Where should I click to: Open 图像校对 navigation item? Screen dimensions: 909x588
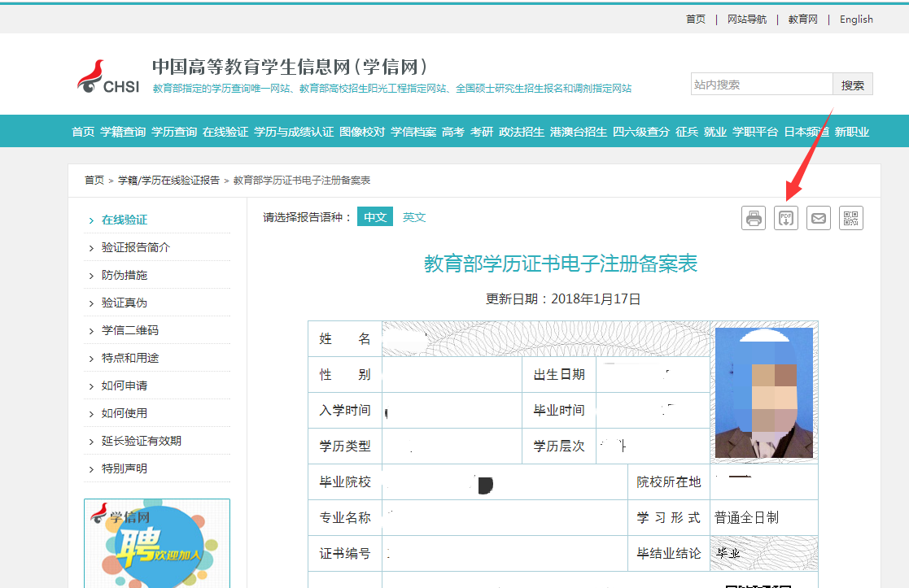[362, 132]
